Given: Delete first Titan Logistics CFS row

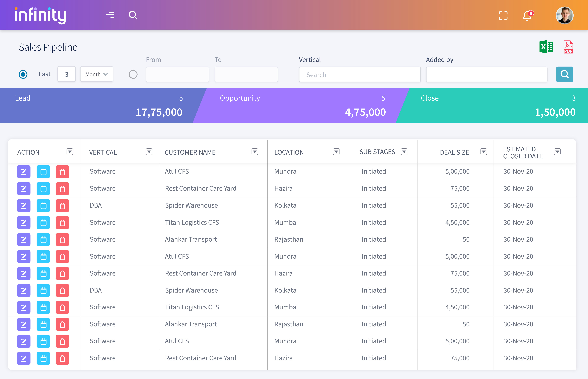Looking at the screenshot, I should [62, 223].
